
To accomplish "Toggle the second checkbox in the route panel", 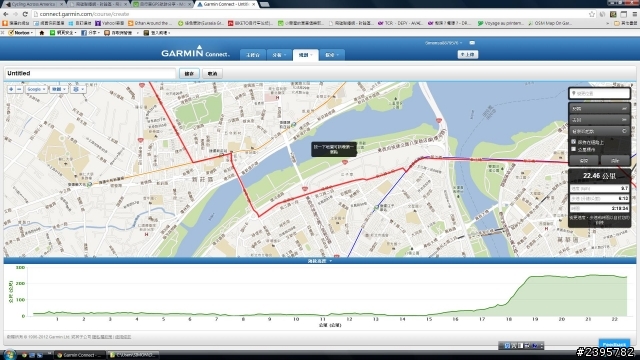I will click(x=573, y=149).
